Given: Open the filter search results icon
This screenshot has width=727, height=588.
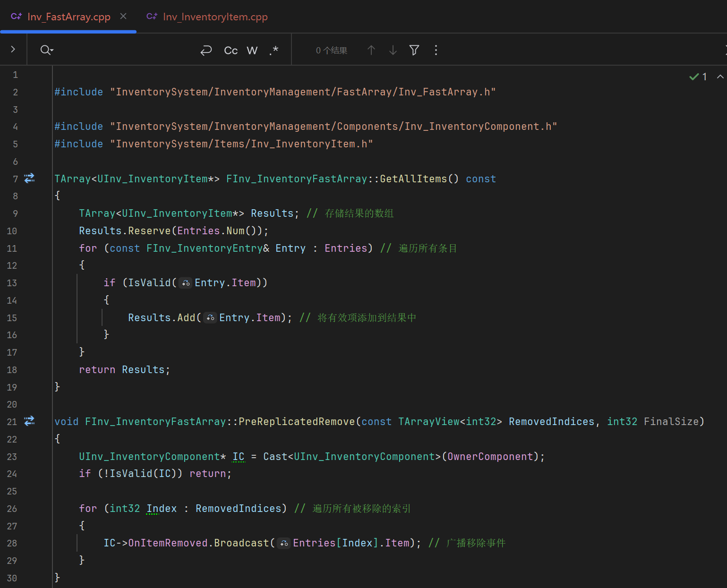Looking at the screenshot, I should tap(414, 50).
